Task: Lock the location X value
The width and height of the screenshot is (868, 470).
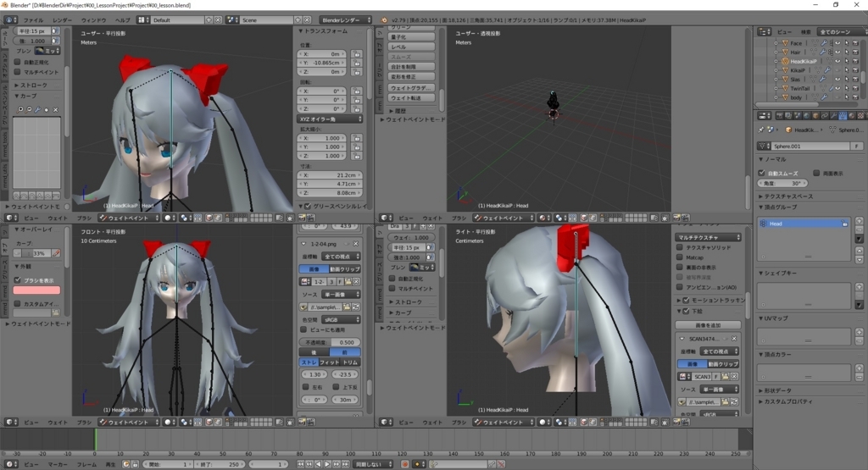Action: [357, 54]
